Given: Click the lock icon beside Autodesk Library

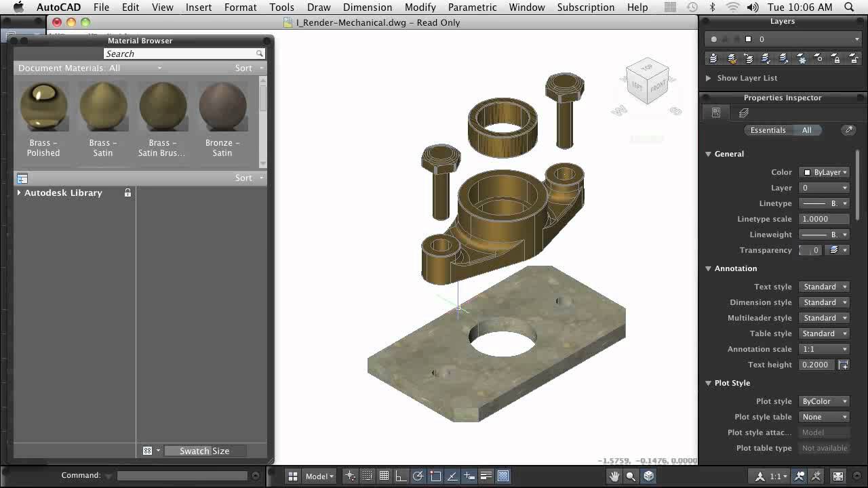Looking at the screenshot, I should tap(127, 193).
